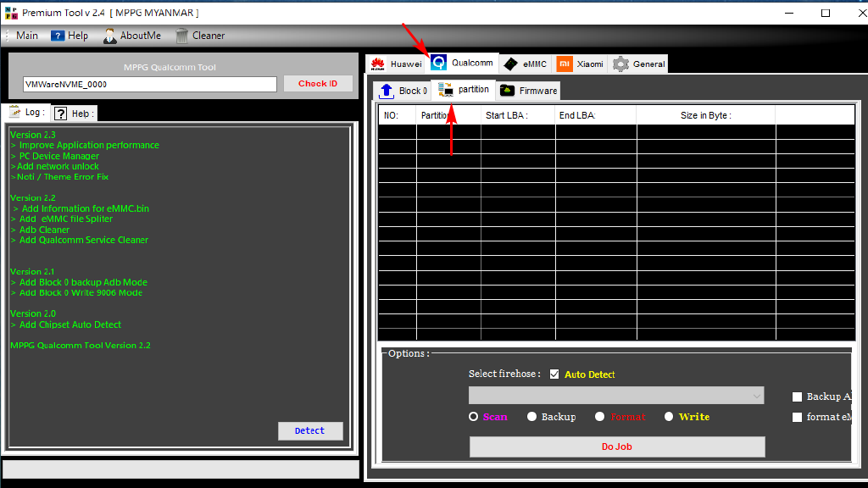Click the Check ID button
This screenshot has width=868, height=488.
coord(318,84)
